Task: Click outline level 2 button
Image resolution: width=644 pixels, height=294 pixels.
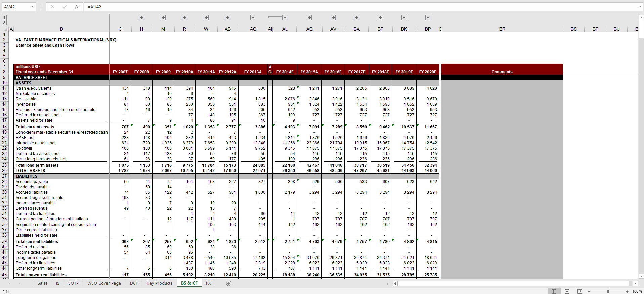Action: click(4, 23)
